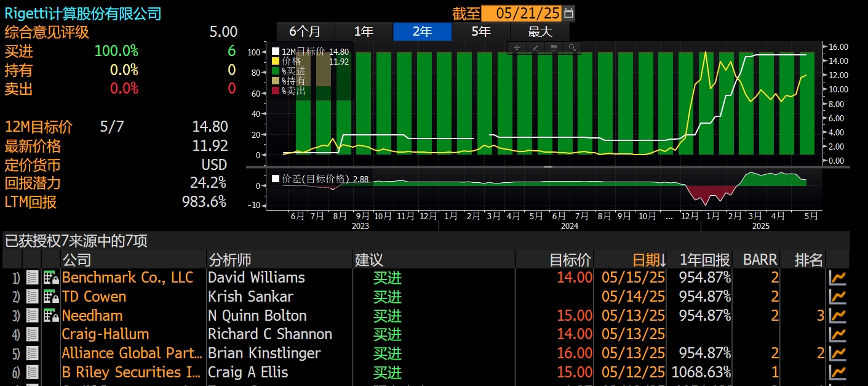
Task: Click the yellow 价格 legend swatch
Action: coord(276,62)
